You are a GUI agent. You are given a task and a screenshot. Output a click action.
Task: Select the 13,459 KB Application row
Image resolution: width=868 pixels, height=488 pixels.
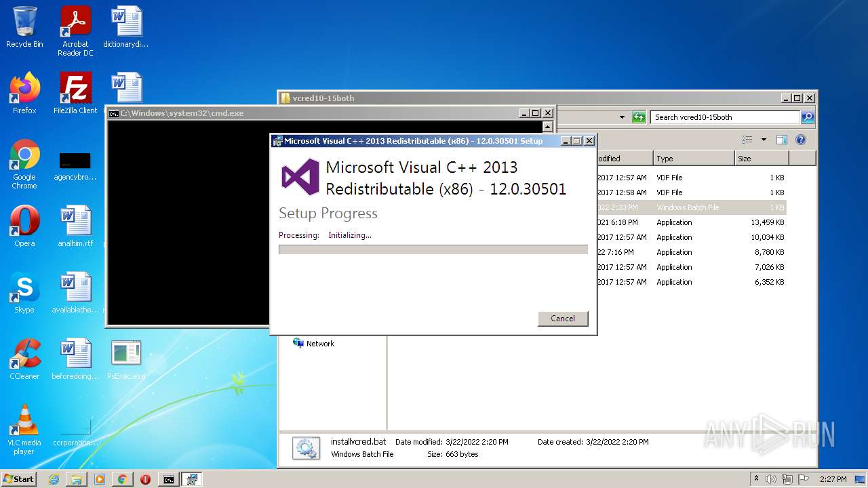click(691, 222)
